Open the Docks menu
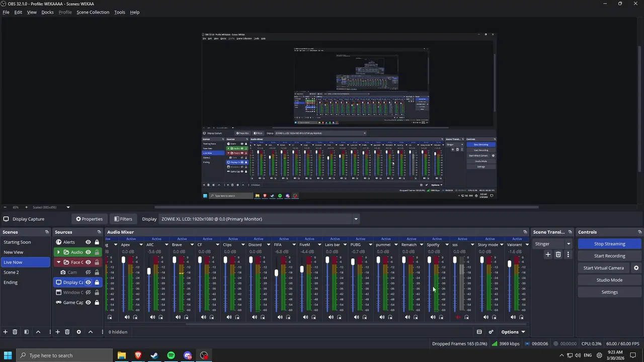 [x=47, y=12]
